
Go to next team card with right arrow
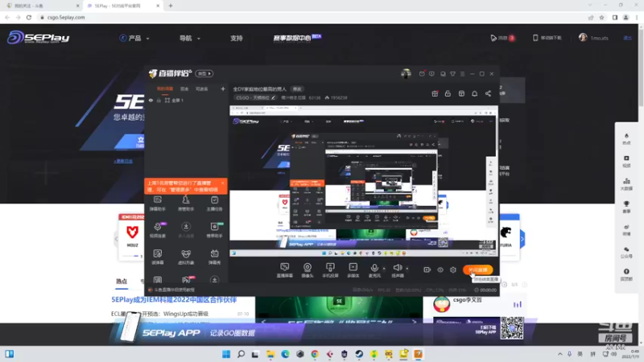point(522,238)
